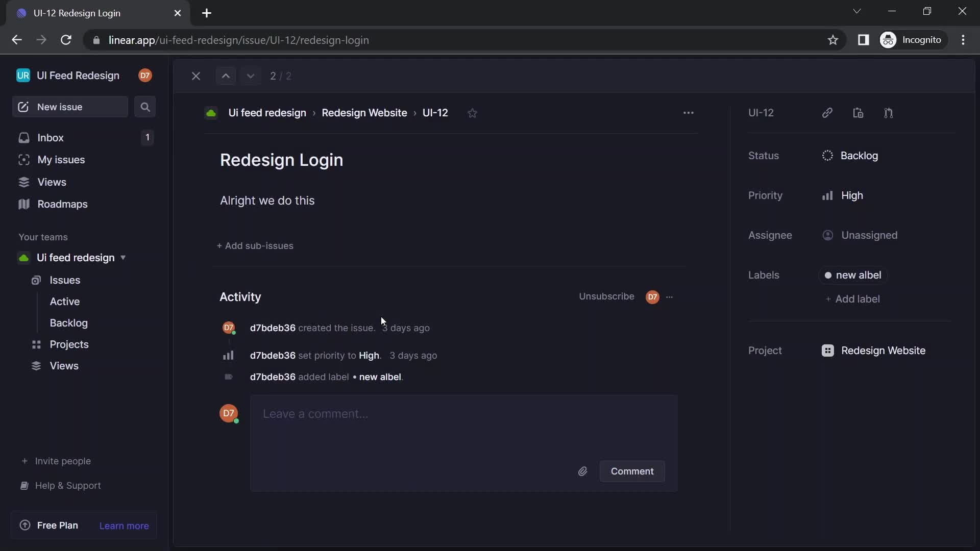Screen dimensions: 980x551
Task: Click the address bar URL
Action: pos(238,40)
